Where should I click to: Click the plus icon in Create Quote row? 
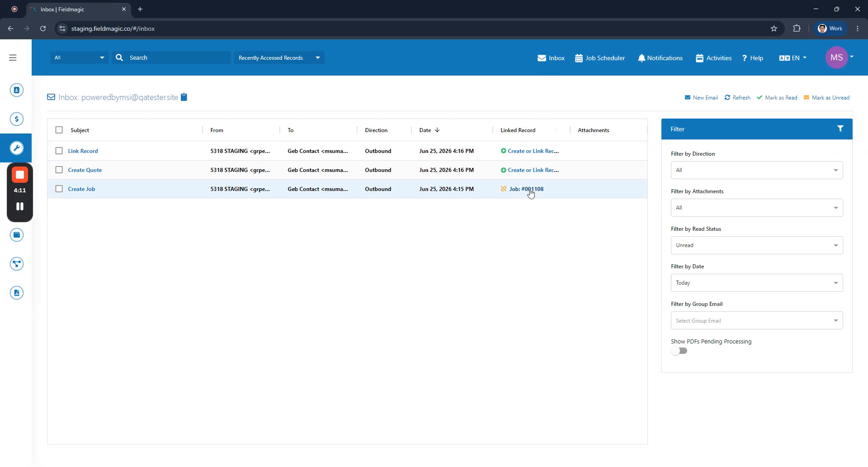[x=503, y=170]
